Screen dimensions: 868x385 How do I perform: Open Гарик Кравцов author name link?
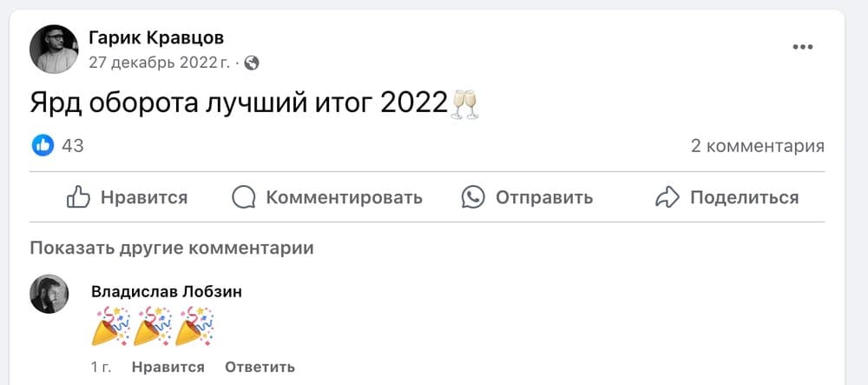tap(156, 38)
